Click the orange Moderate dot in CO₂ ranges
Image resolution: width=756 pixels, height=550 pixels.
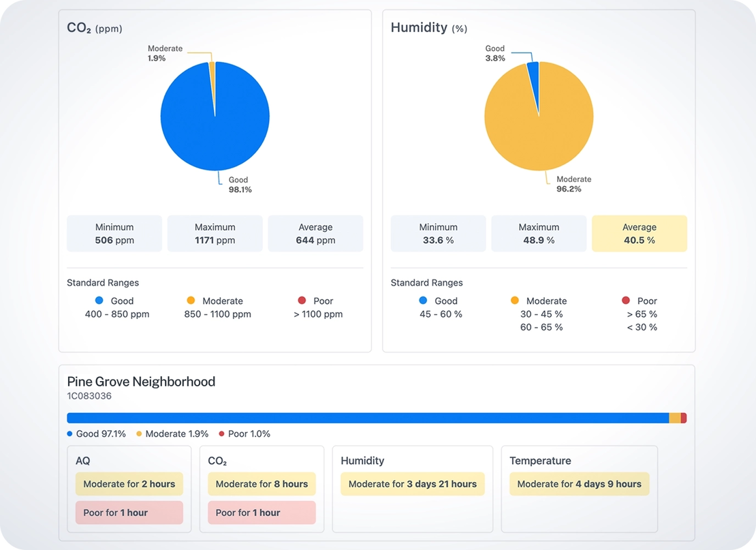click(x=191, y=301)
